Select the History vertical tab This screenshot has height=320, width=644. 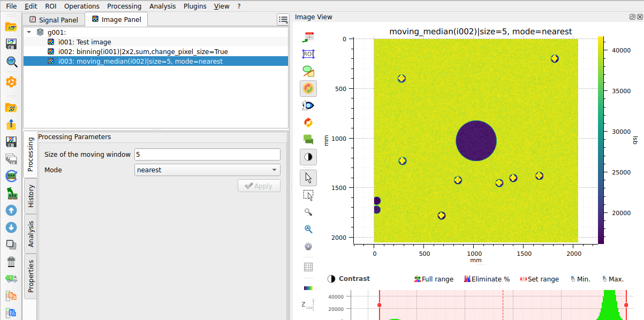point(31,196)
